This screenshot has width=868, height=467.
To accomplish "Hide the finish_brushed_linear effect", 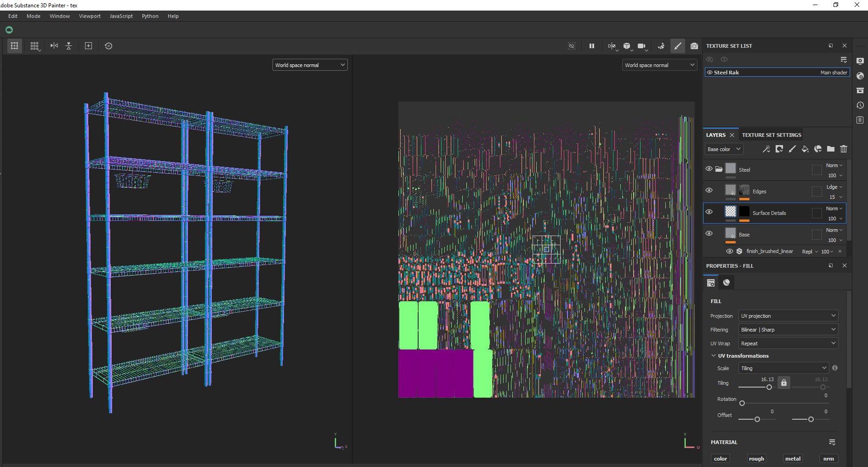I will point(729,251).
